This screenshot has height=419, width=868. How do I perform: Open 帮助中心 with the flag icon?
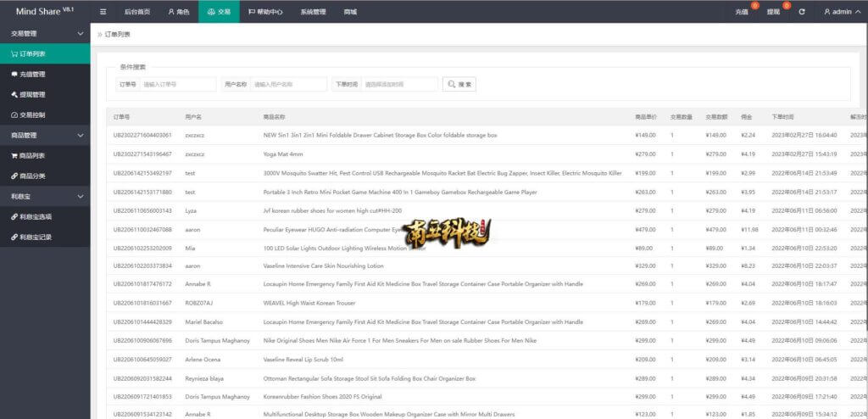265,12
